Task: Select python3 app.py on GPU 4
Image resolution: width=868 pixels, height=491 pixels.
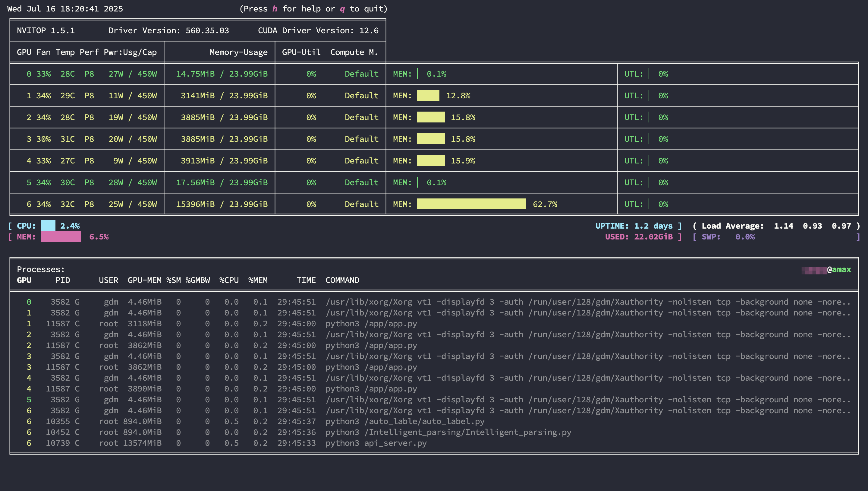Action: 371,389
